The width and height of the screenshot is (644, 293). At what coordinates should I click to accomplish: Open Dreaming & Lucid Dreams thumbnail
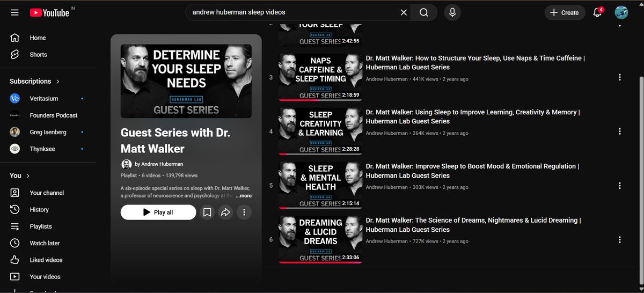pos(320,240)
